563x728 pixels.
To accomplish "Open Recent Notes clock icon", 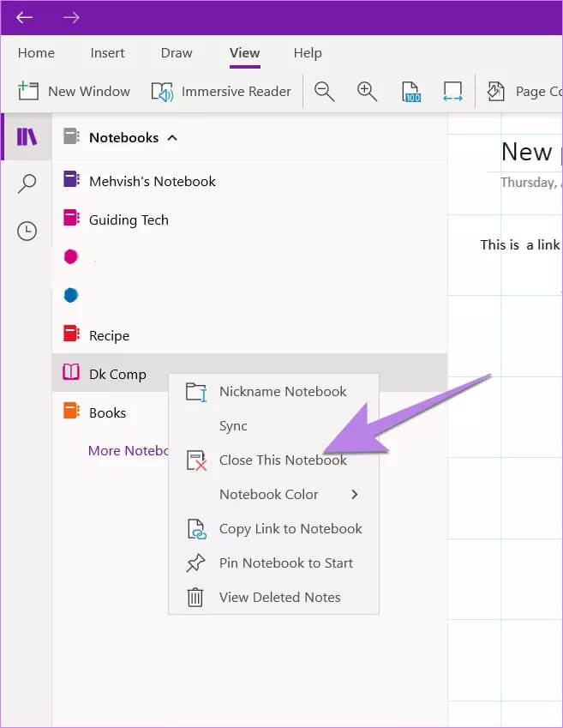I will [x=27, y=231].
